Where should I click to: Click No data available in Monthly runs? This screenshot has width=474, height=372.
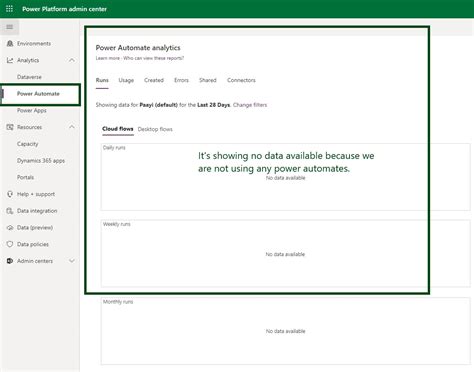click(x=285, y=331)
